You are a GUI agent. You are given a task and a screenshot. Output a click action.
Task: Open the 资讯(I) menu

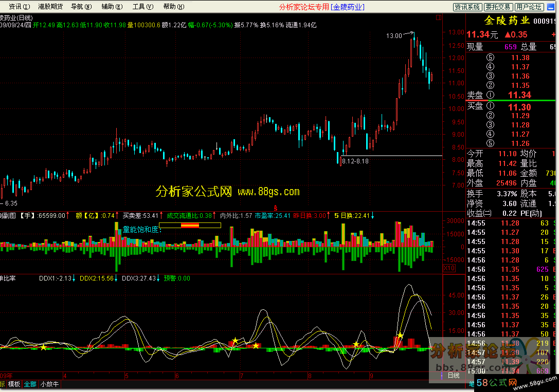[x=19, y=7]
